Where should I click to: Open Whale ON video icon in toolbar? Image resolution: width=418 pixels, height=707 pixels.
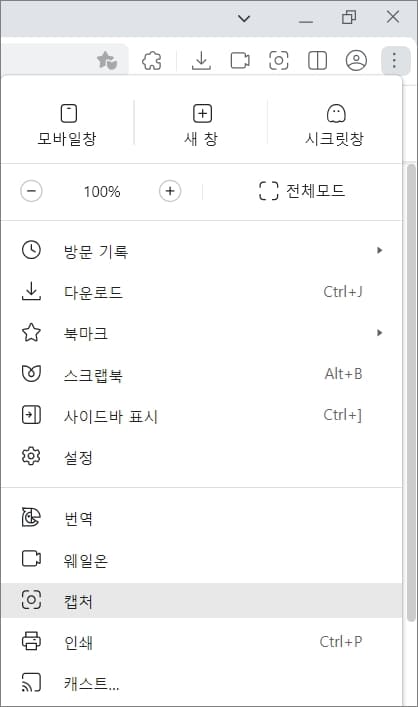[x=240, y=60]
